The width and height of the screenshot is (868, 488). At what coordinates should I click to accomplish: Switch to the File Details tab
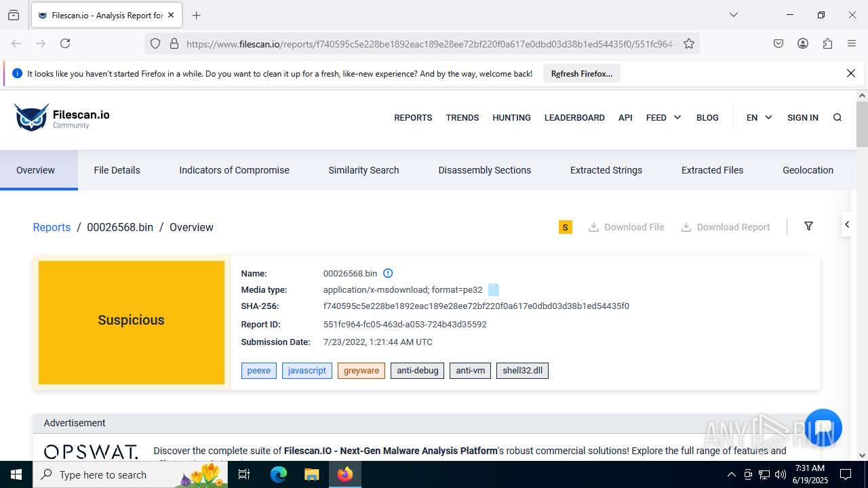(117, 170)
